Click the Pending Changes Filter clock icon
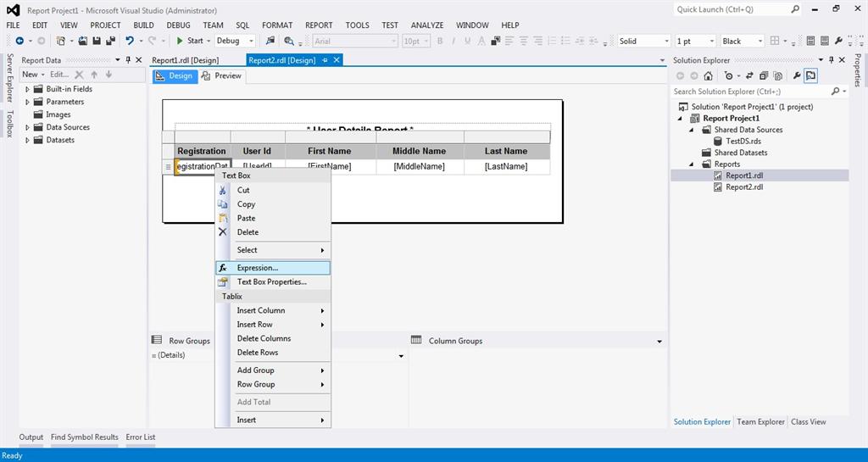Screen dimensions: 868x462 pos(729,75)
